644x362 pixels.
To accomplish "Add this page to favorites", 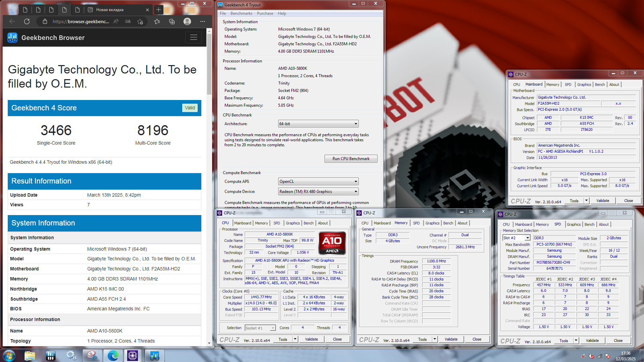I will tap(140, 21).
